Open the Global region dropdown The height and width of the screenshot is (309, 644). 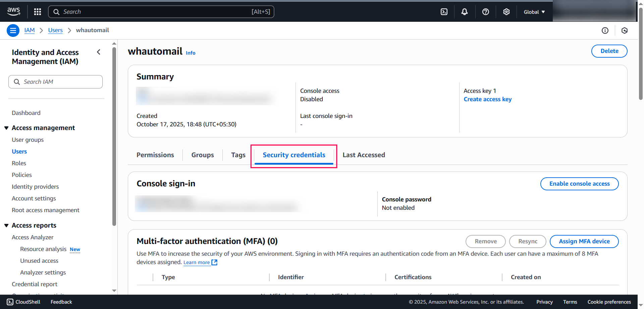click(534, 11)
